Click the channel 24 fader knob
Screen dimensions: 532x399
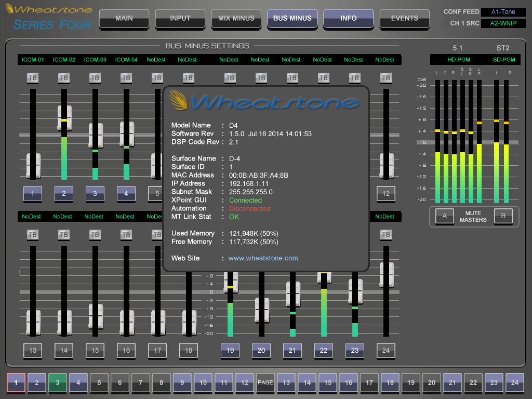387,274
